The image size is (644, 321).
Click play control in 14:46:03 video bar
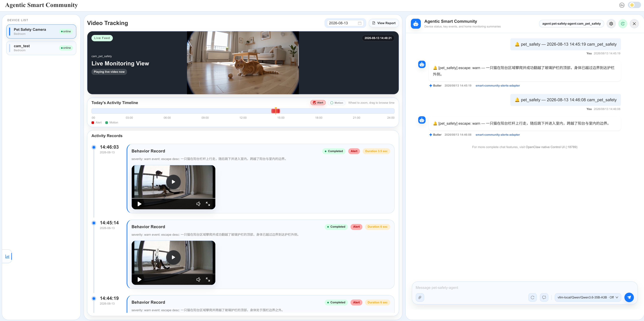click(x=139, y=204)
